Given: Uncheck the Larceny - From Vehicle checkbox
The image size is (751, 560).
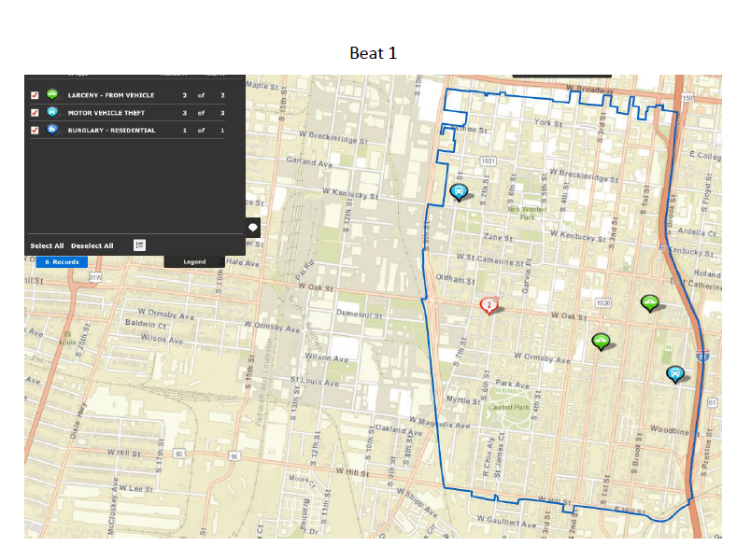Looking at the screenshot, I should 35,95.
